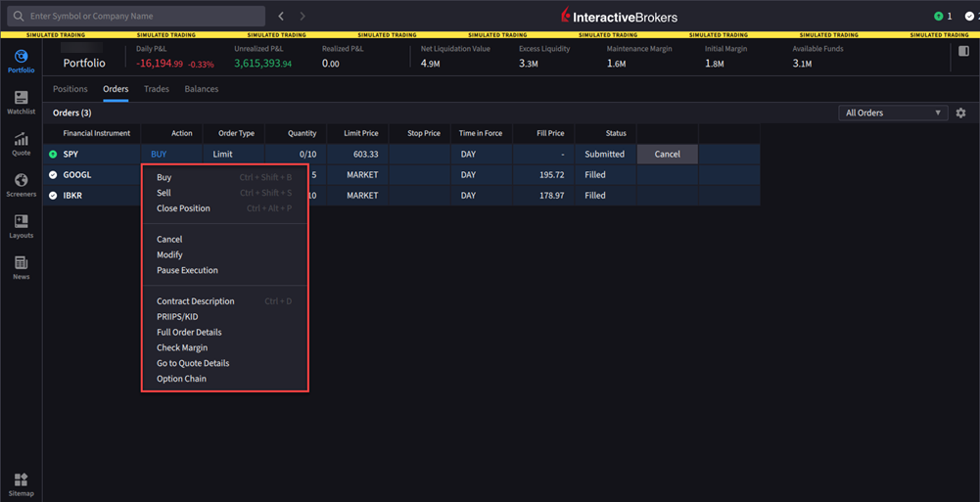The height and width of the screenshot is (502, 980).
Task: Click the SPY submitted status icon
Action: 53,155
